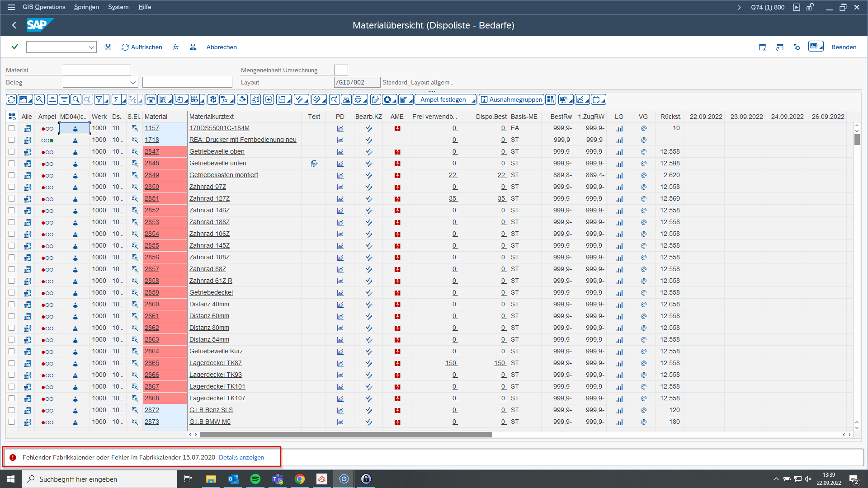Click the sum total (Sigma) icon
Viewport: 868px width, 488px height.
[x=116, y=99]
